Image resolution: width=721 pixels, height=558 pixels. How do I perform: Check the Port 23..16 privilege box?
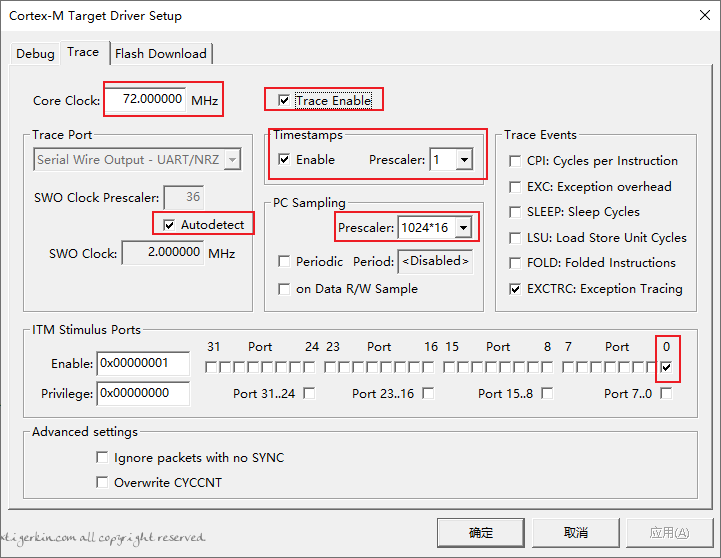pyautogui.click(x=428, y=393)
